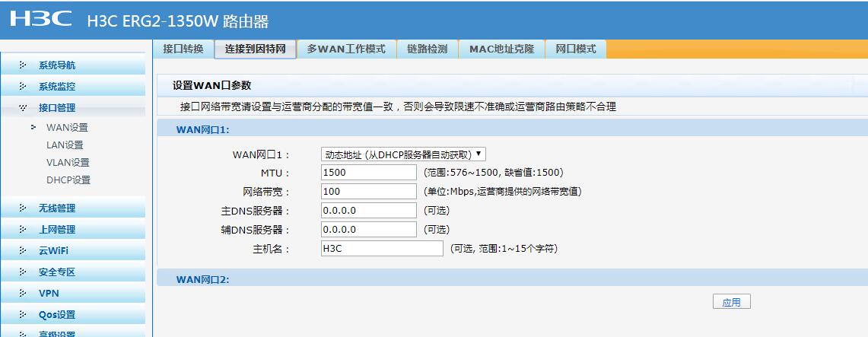Open VLAN设置 in the sidebar
The image size is (868, 337).
point(68,163)
